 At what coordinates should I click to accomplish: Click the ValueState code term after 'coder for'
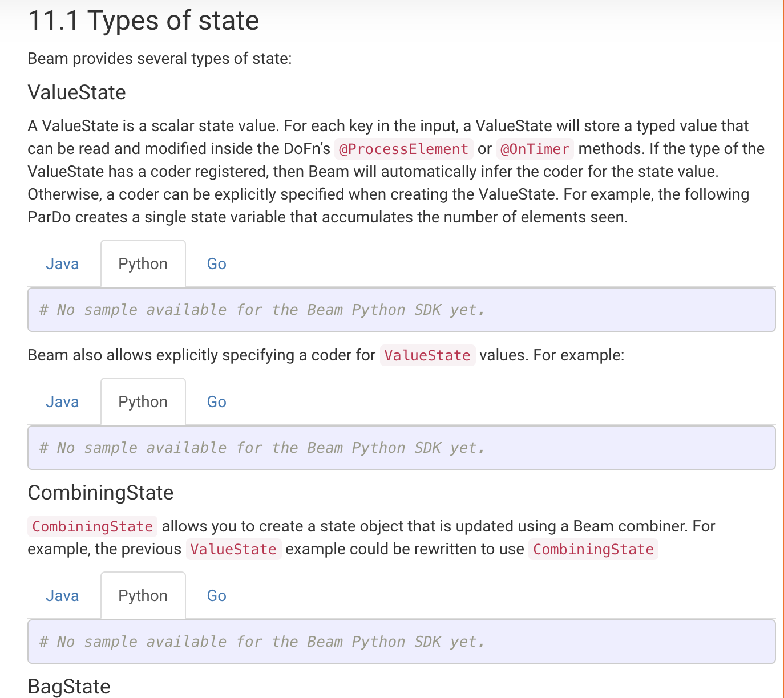pyautogui.click(x=427, y=355)
